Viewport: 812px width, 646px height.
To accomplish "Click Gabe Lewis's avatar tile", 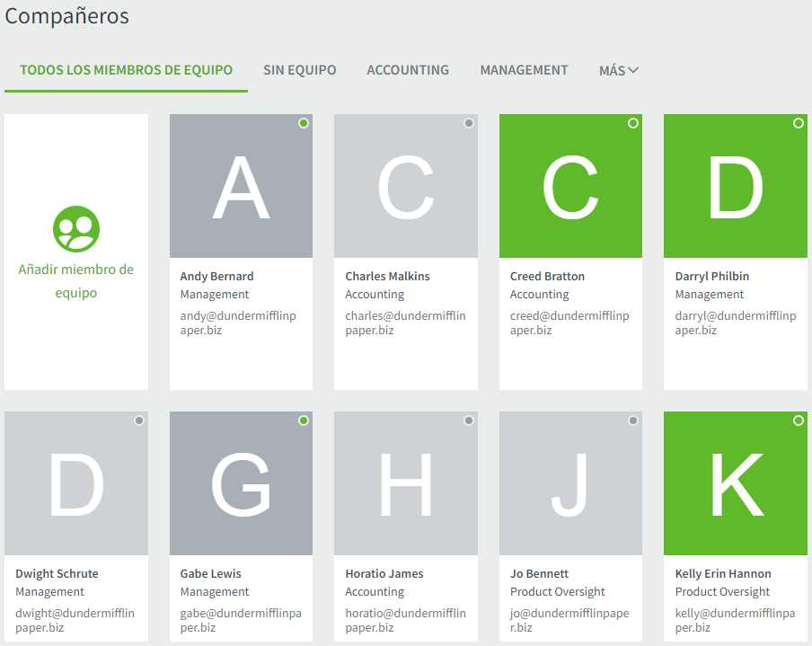I will click(x=241, y=483).
